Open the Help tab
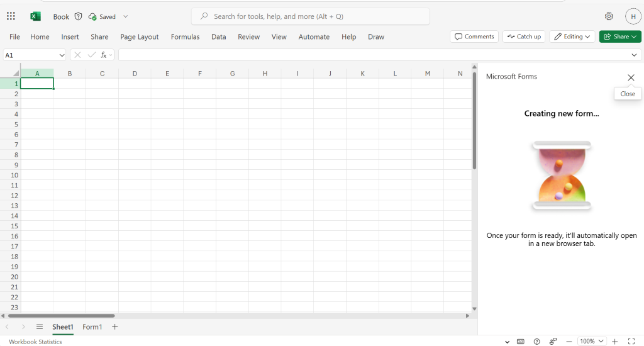 (x=348, y=36)
